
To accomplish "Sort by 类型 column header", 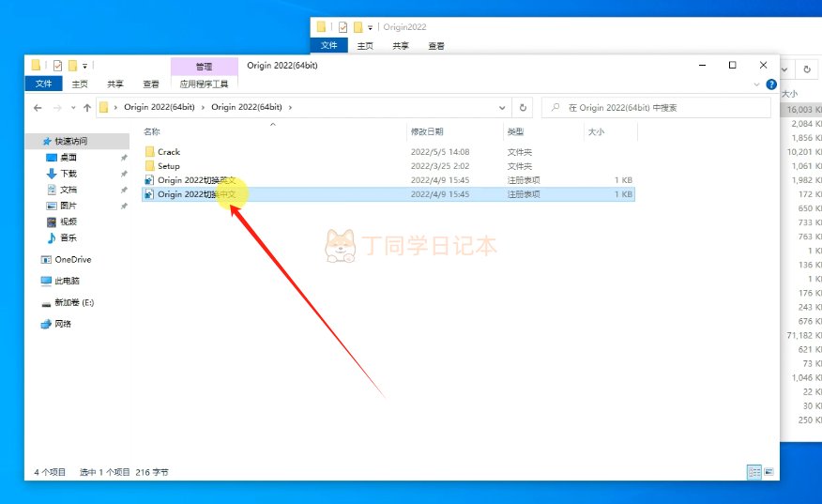I will 515,131.
